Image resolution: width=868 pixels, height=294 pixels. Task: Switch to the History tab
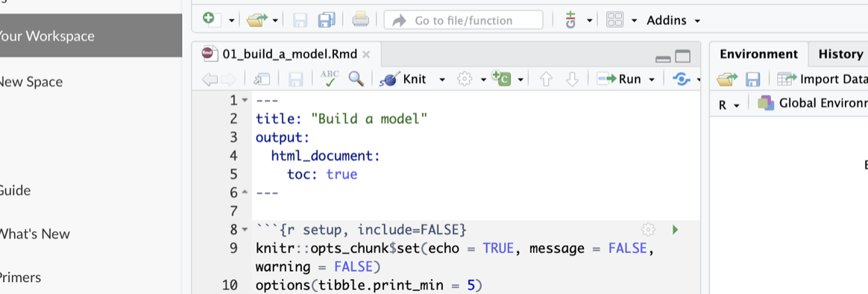[x=840, y=54]
